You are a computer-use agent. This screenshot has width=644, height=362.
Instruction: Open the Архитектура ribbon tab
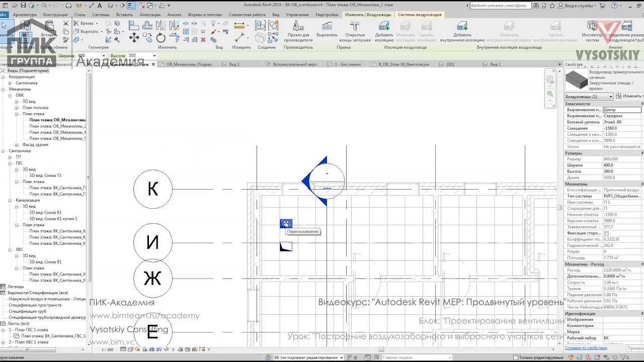[x=25, y=15]
